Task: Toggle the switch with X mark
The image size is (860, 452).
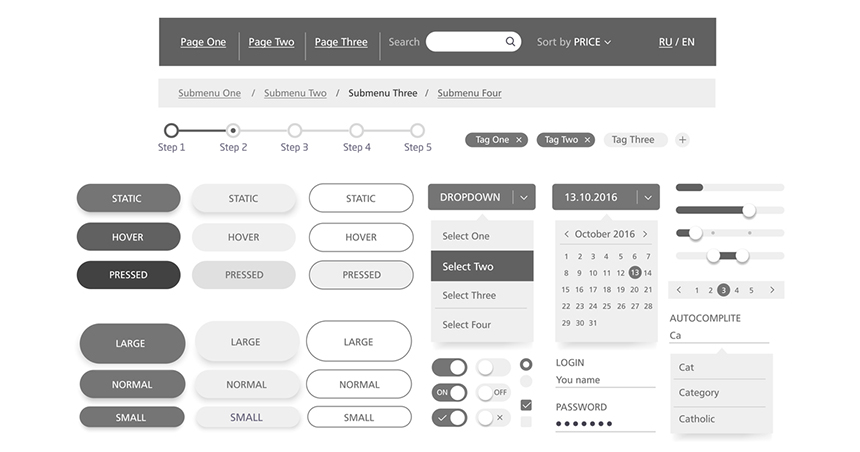Action: point(493,418)
